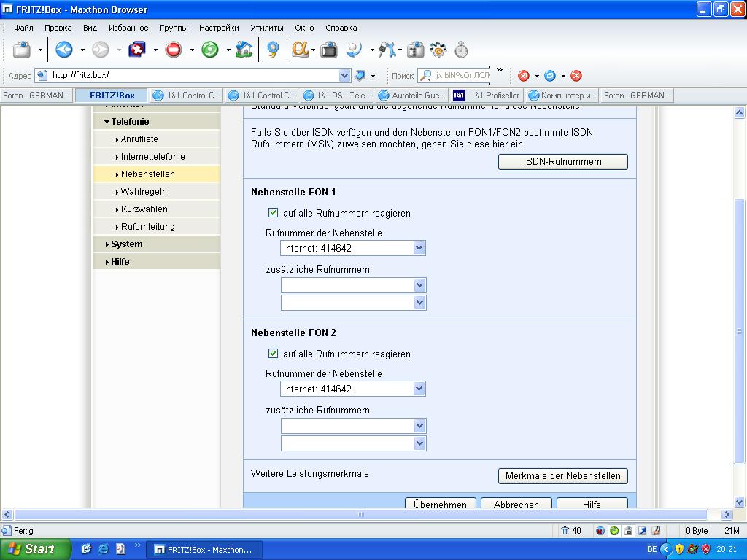Click the vertical scrollbar thumb
Image resolution: width=747 pixels, height=560 pixels.
pyautogui.click(x=740, y=331)
